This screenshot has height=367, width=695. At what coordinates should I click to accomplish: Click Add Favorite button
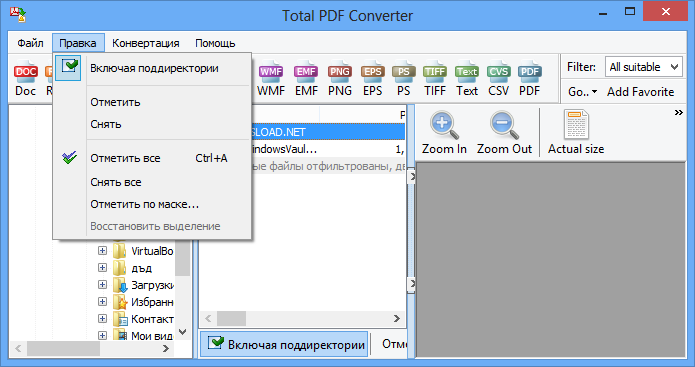click(x=640, y=92)
